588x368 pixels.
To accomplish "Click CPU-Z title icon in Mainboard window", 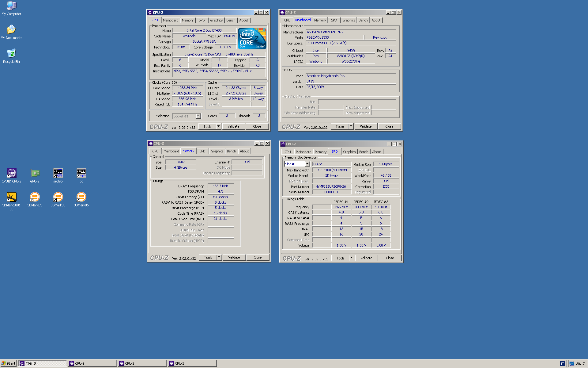I will point(282,13).
